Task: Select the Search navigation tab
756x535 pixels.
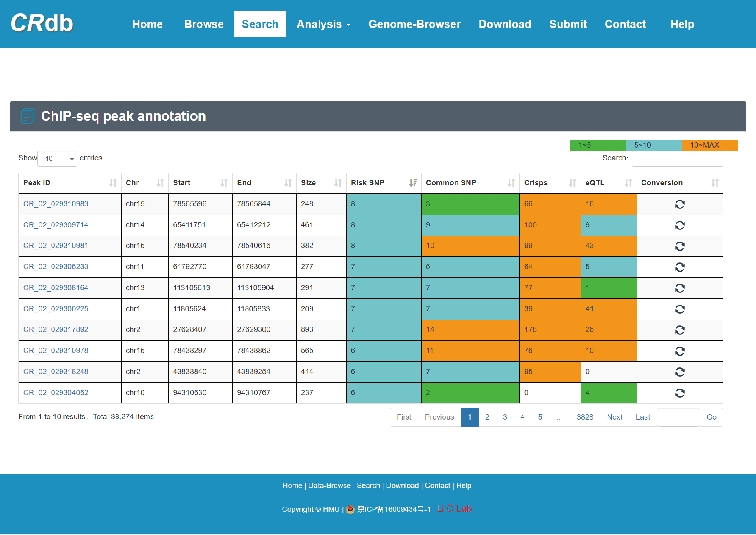Action: (x=260, y=24)
